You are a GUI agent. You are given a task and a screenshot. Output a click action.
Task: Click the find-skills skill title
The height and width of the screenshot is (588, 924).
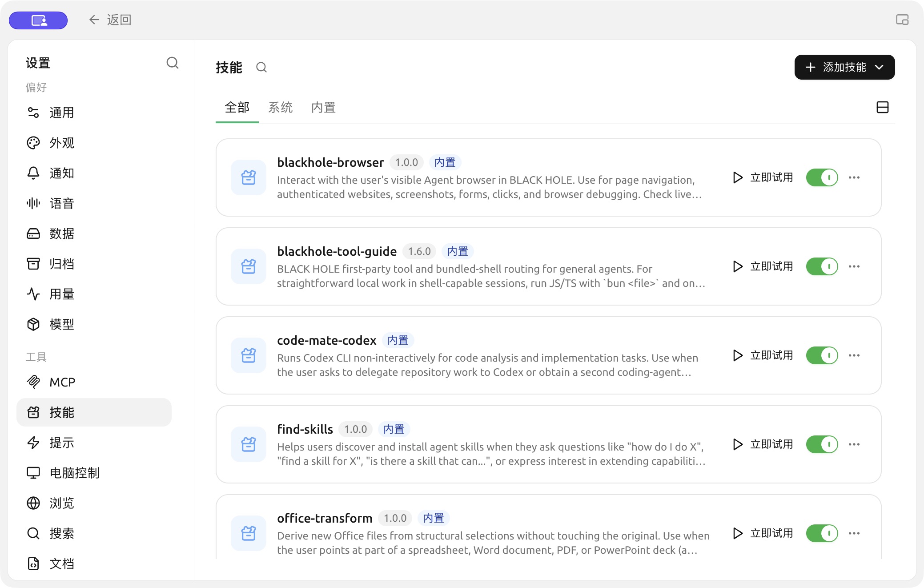pos(305,429)
